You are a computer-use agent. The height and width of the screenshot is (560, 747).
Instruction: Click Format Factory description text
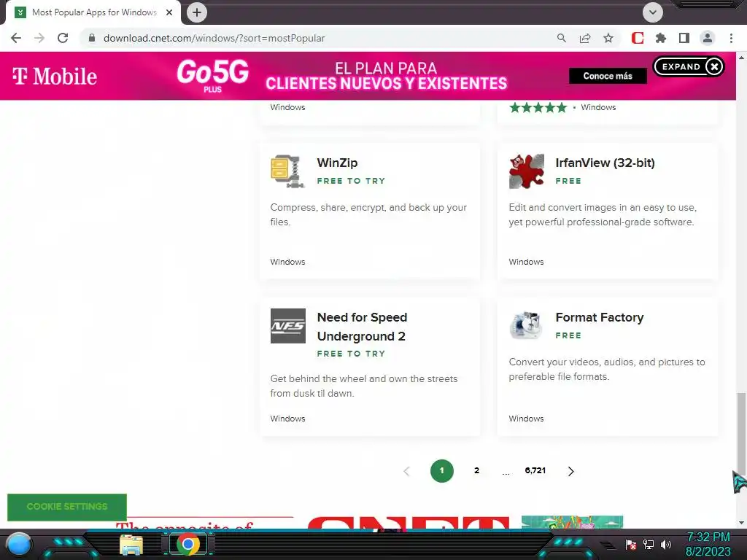point(606,370)
